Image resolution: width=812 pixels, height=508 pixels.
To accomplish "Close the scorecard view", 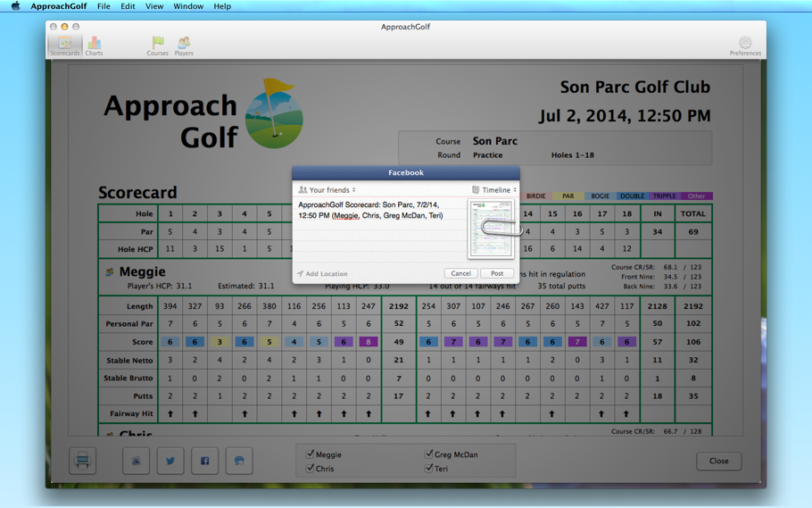I will coord(719,461).
